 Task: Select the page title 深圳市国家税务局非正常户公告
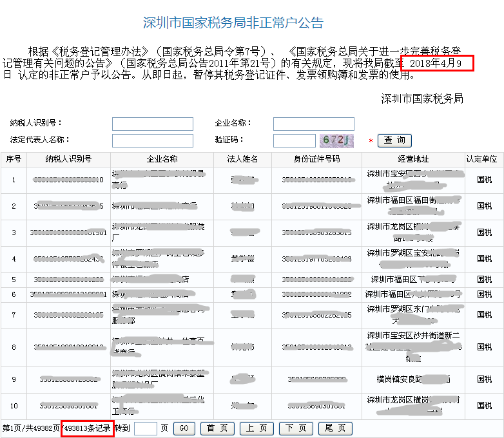(233, 23)
